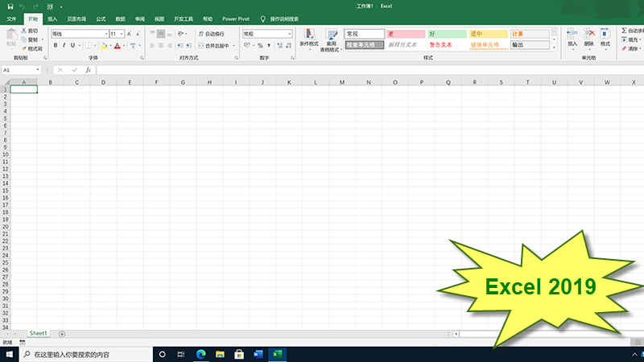Click Merge & Center (合并后居中) button
Screen dimensions: 644x362
213,46
